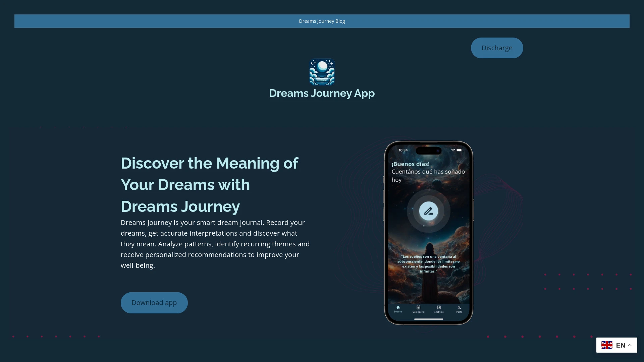
Task: Expand the Dreams Journey Blog header
Action: [322, 21]
